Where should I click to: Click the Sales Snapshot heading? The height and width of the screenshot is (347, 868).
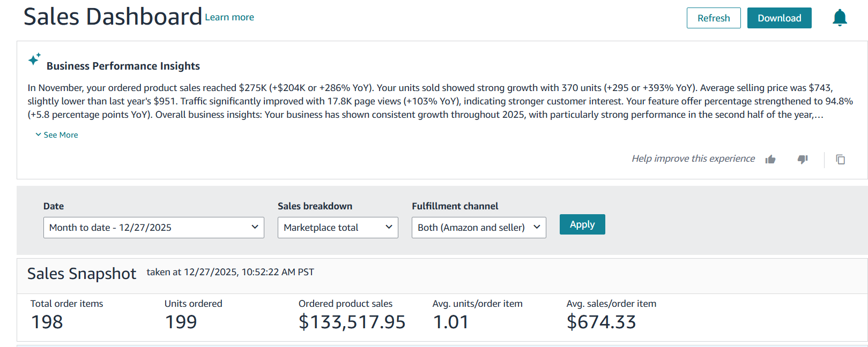[81, 274]
